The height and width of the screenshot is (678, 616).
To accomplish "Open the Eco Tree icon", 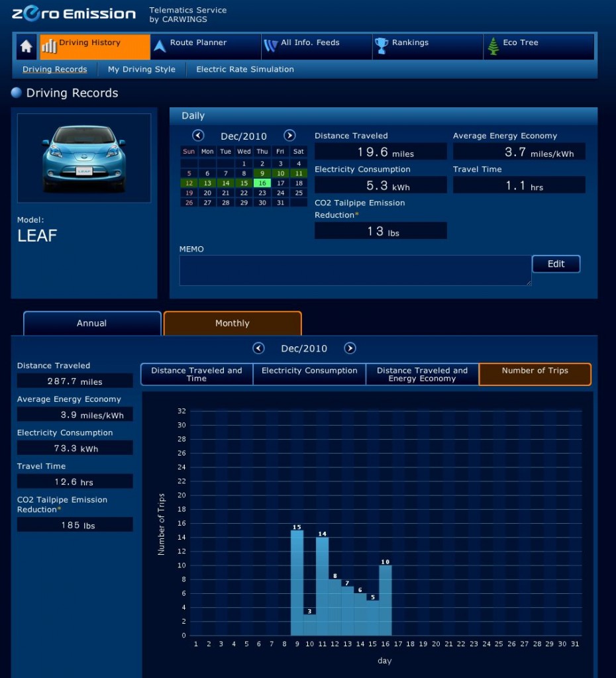I will pos(493,46).
